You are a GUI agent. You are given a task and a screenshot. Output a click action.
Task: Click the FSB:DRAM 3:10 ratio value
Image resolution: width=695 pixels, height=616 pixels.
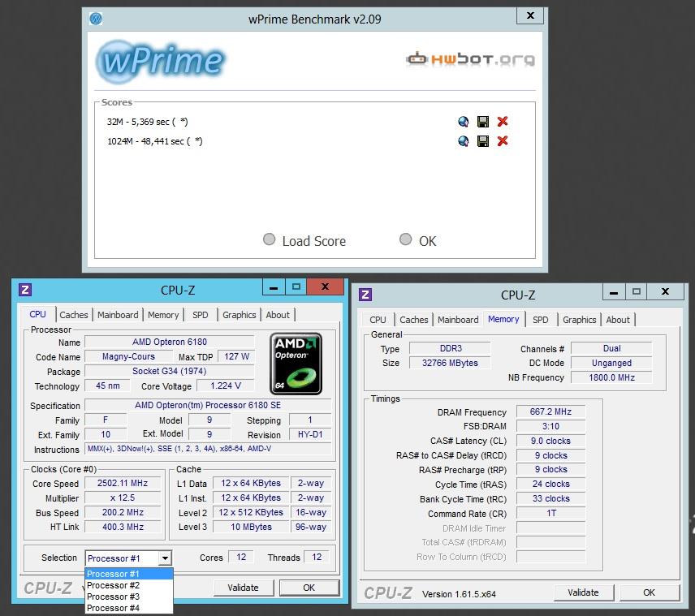(550, 426)
